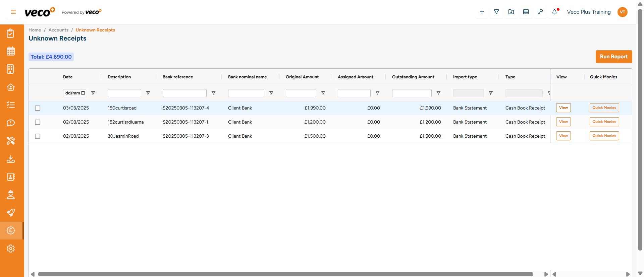644x277 pixels.
Task: Expand the Import type filter menu
Action: 491,93
